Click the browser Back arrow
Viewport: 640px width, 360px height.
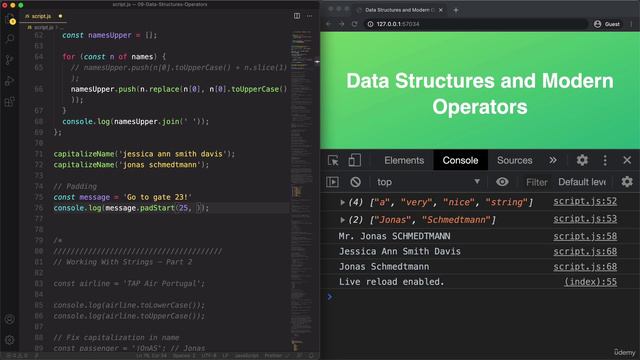329,24
